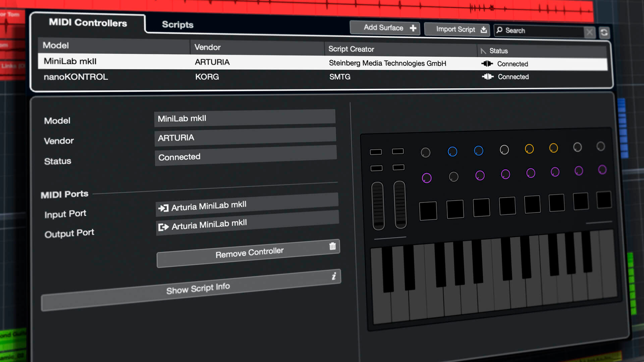Click the plus icon on Add Surface
The image size is (644, 362).
pos(413,28)
